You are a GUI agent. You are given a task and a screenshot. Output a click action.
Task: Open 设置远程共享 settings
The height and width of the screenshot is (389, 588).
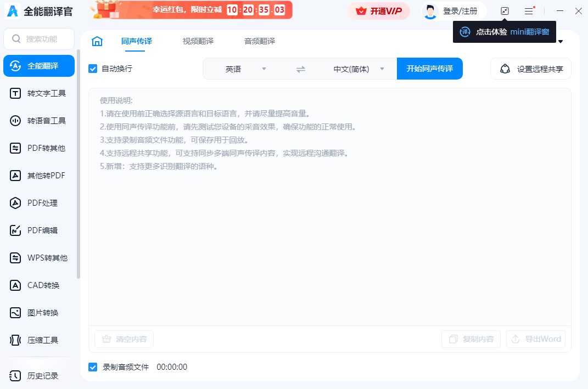[530, 69]
